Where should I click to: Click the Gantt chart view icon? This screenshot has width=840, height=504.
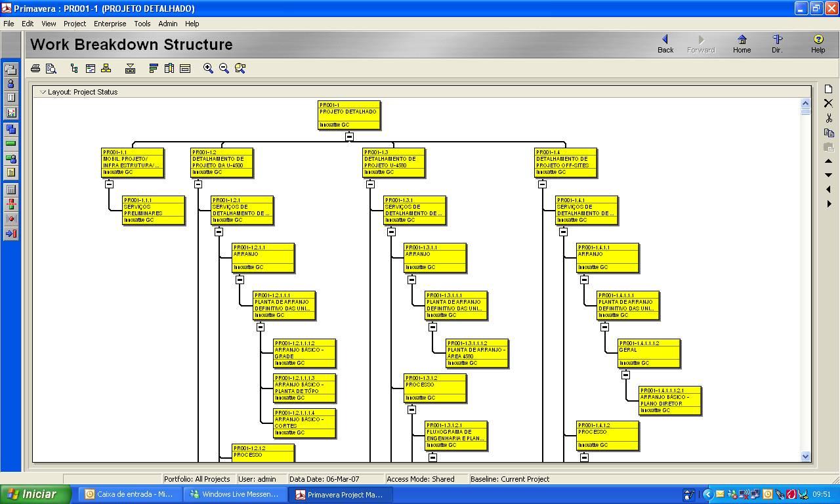pos(91,68)
